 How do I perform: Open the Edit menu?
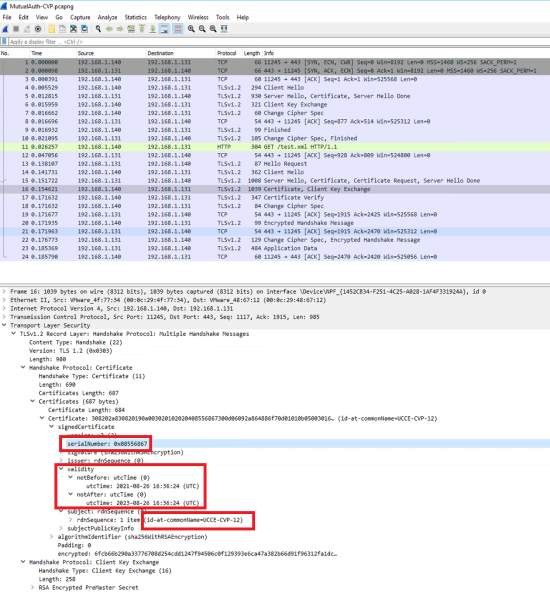click(x=24, y=17)
